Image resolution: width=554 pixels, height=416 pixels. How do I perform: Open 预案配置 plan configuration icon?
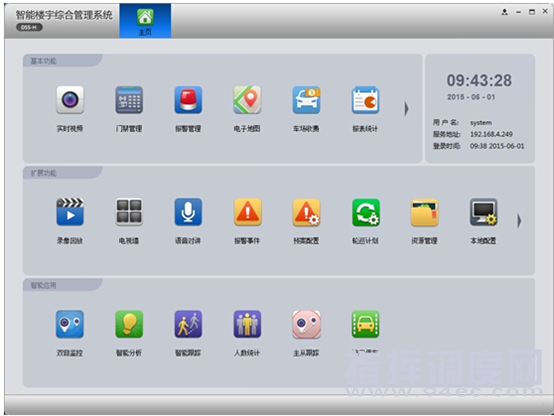[306, 212]
